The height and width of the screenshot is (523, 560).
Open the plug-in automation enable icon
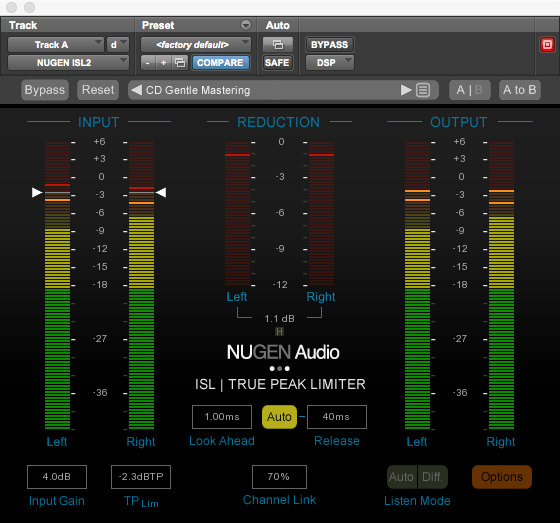click(x=278, y=45)
